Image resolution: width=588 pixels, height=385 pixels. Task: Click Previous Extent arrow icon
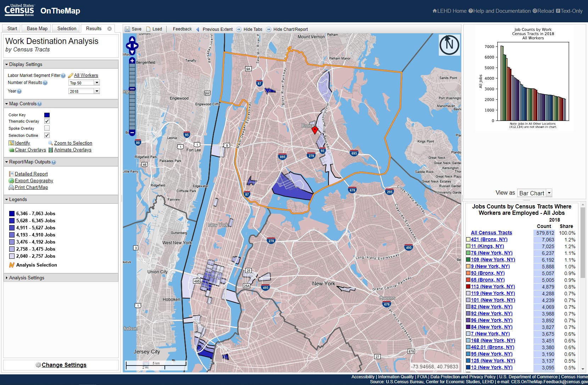tap(197, 29)
